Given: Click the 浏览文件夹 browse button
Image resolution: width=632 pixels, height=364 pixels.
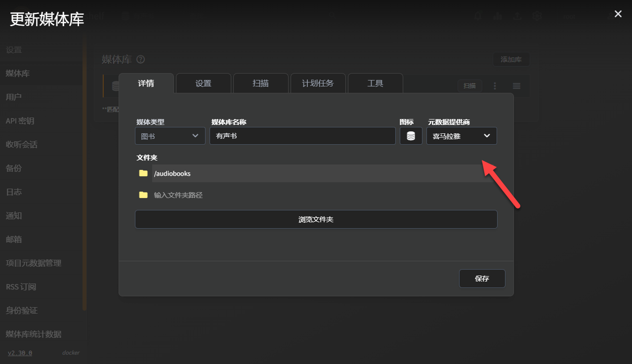Looking at the screenshot, I should tap(316, 219).
